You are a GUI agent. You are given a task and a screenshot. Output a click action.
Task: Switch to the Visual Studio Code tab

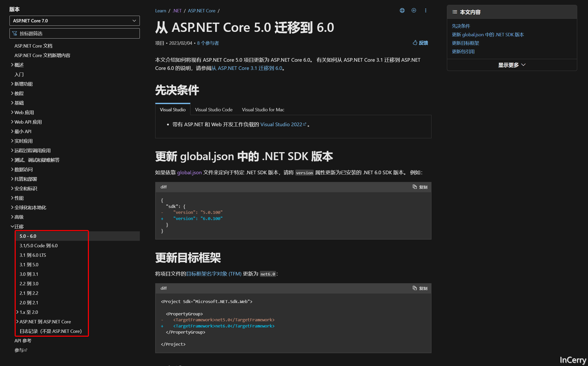(x=214, y=110)
